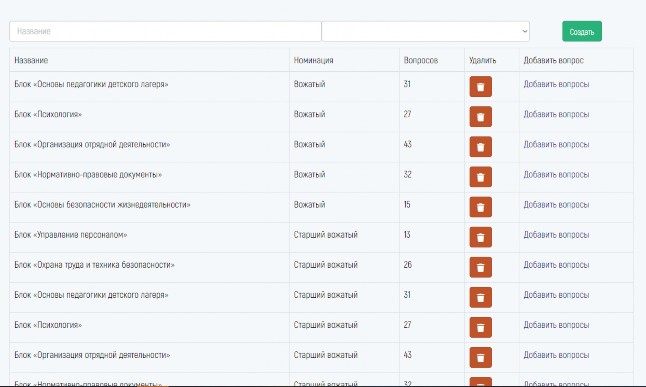This screenshot has width=646, height=387.
Task: Select the name «Основы безопасности жизнедеятельности»
Action: (x=102, y=204)
